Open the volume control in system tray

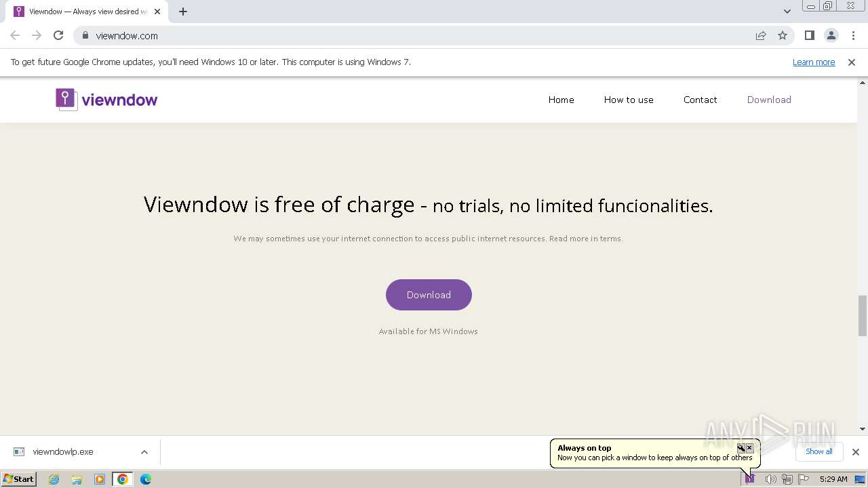(x=771, y=479)
